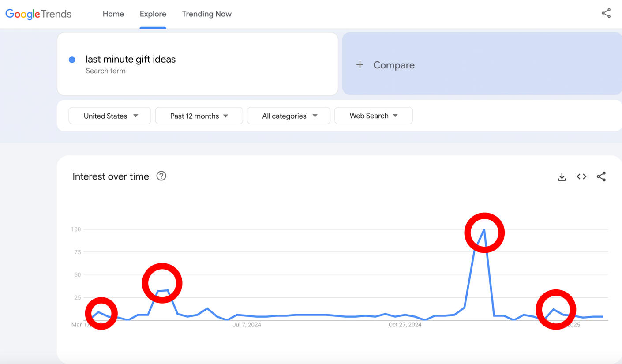Edit the last minute gift ideas search term
622x364 pixels.
(131, 60)
